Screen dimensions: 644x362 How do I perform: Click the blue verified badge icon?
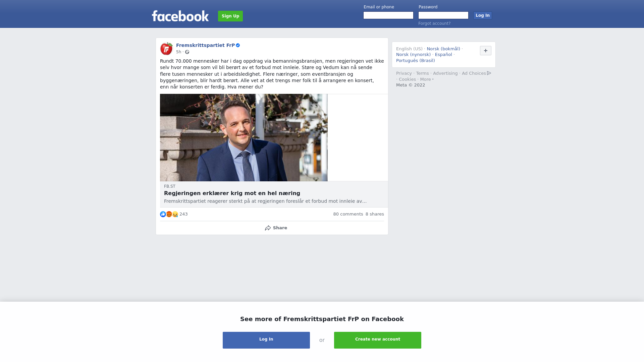pyautogui.click(x=238, y=45)
